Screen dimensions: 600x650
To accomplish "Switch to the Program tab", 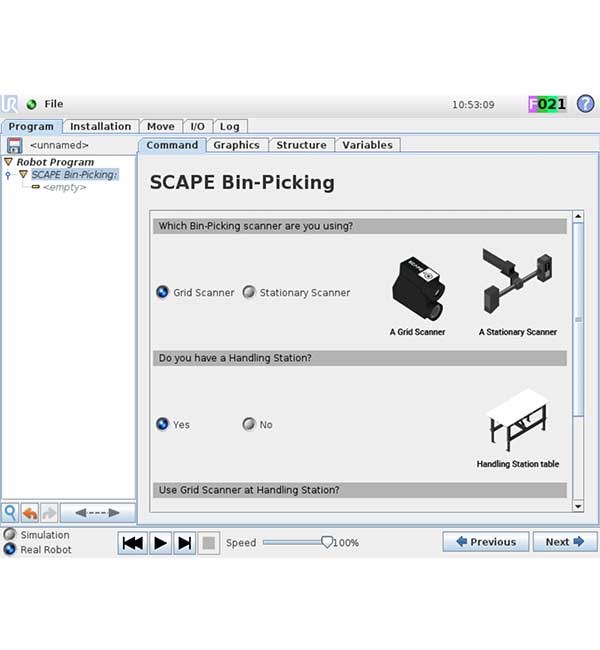I will [31, 126].
